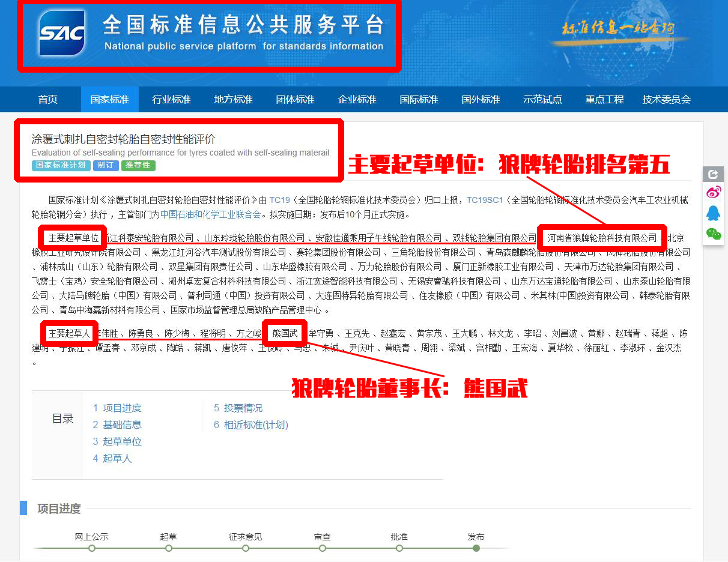Jump to 2 基础信息 in contents
The height and width of the screenshot is (562, 728).
pyautogui.click(x=117, y=425)
